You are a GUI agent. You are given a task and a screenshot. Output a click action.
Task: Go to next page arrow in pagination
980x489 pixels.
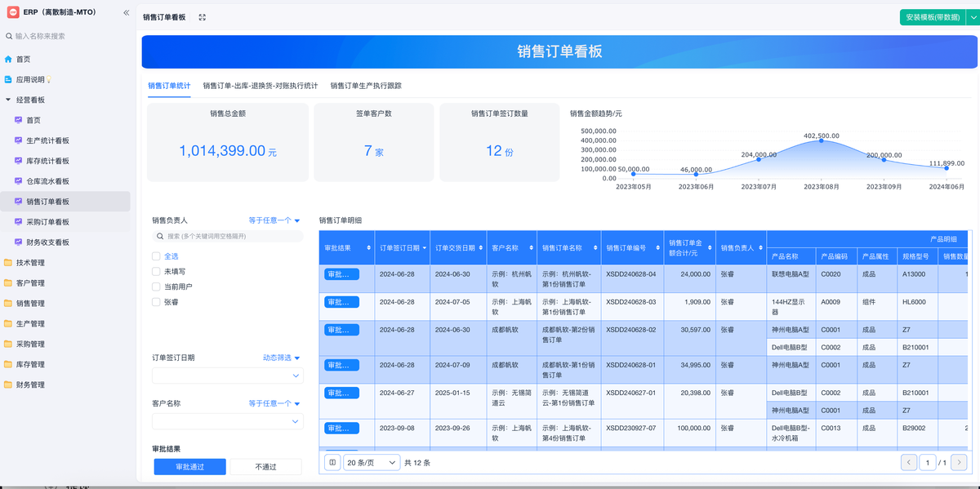tap(960, 463)
